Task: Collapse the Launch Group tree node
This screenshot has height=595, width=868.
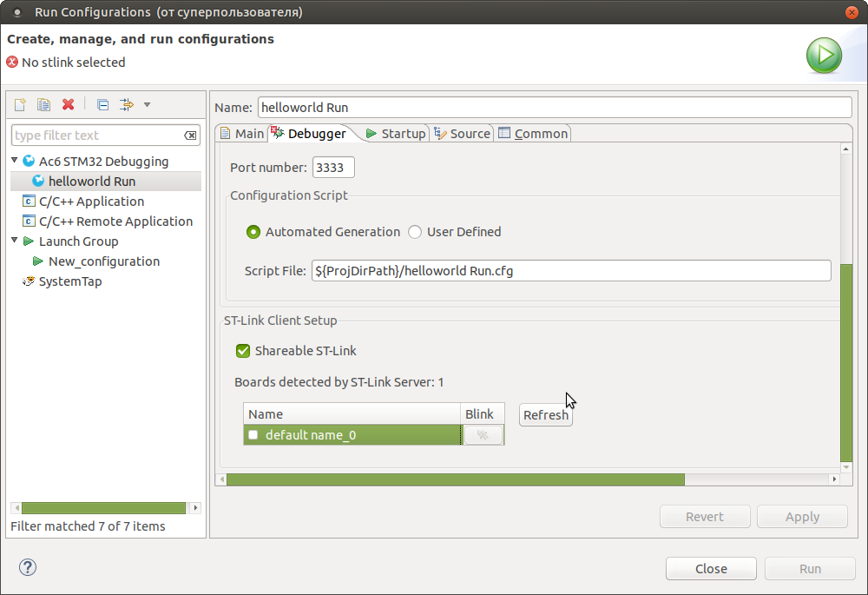Action: click(x=15, y=241)
